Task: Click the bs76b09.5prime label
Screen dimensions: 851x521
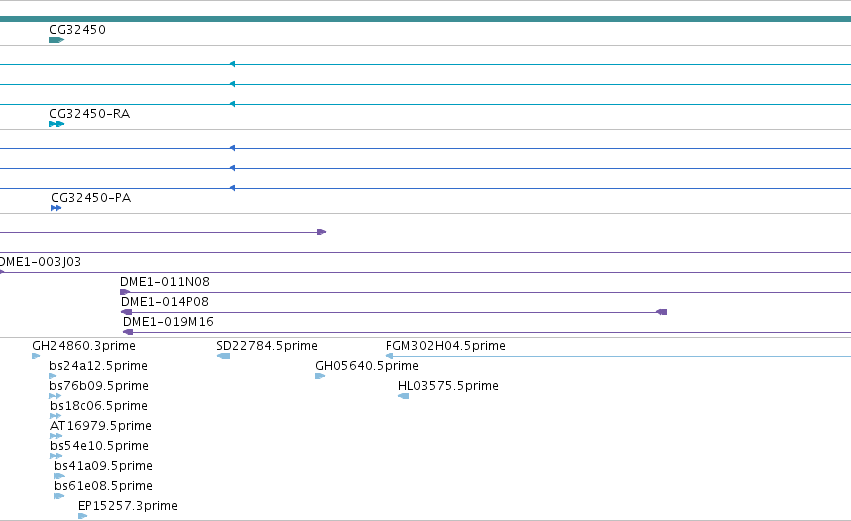Action: (99, 386)
